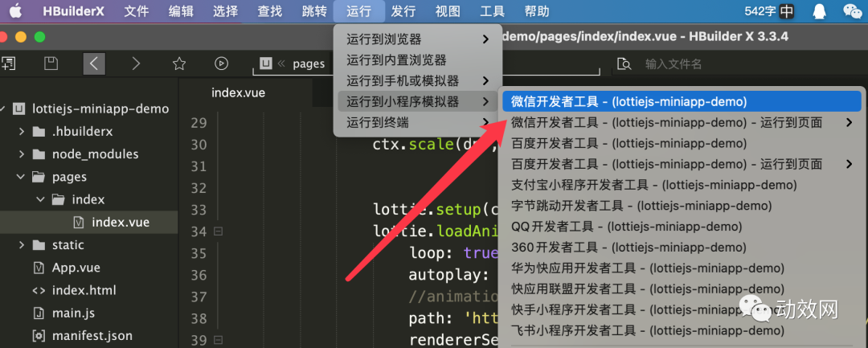Click the save file toolbar icon
The width and height of the screenshot is (868, 348).
pyautogui.click(x=51, y=63)
